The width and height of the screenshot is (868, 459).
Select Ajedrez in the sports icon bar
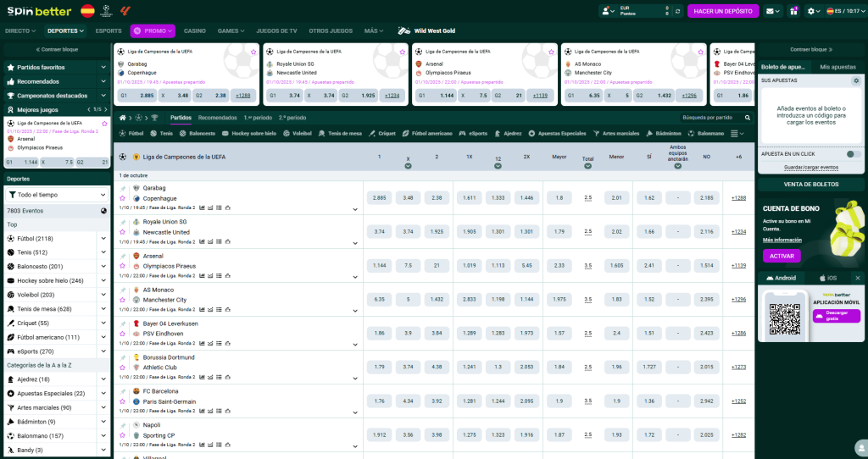[509, 134]
